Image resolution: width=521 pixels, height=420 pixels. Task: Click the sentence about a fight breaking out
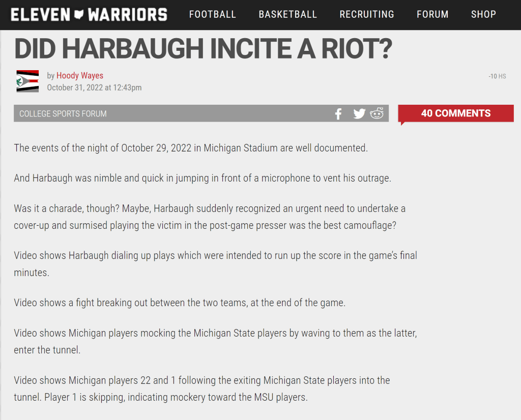click(180, 303)
